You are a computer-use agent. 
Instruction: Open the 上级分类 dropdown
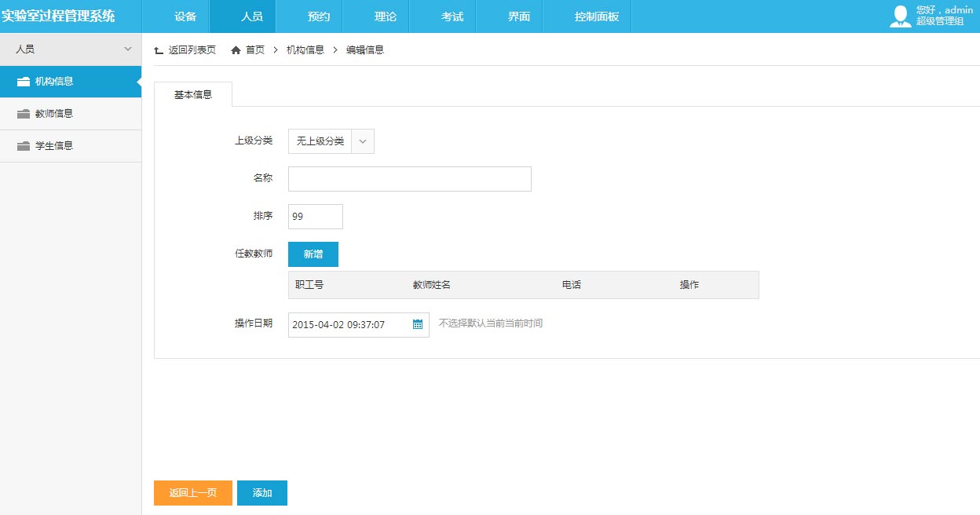tap(331, 141)
